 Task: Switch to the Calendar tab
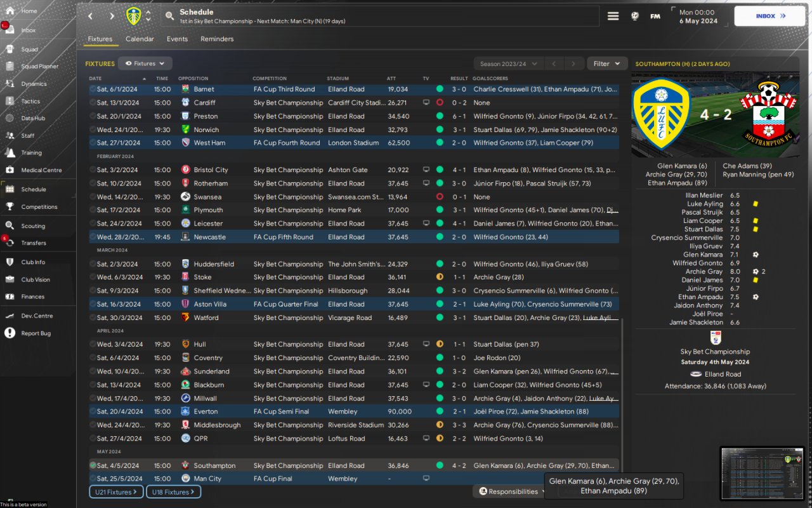(x=140, y=39)
